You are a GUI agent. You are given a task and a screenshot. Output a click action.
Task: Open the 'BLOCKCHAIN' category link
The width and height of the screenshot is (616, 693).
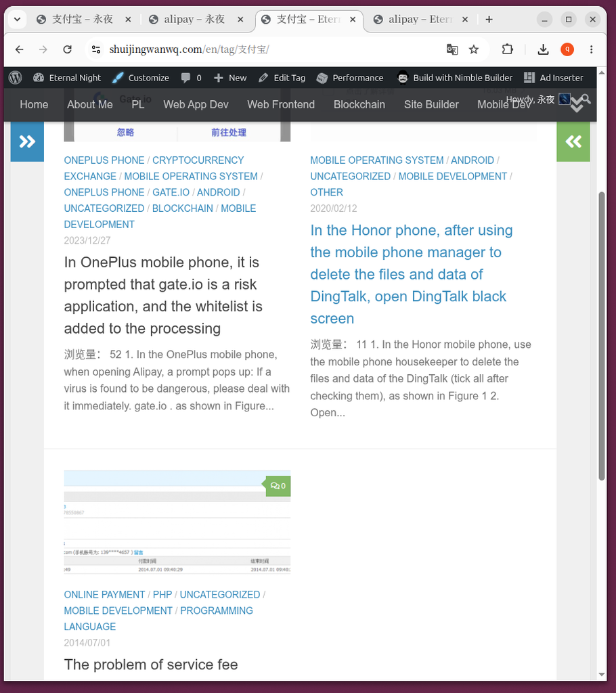[182, 208]
